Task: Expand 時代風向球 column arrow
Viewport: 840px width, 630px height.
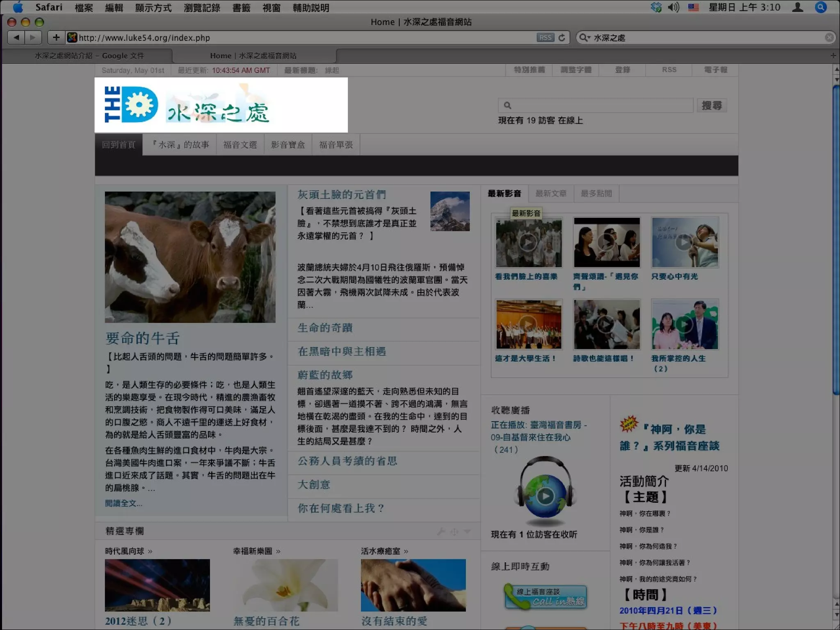Action: coord(150,551)
